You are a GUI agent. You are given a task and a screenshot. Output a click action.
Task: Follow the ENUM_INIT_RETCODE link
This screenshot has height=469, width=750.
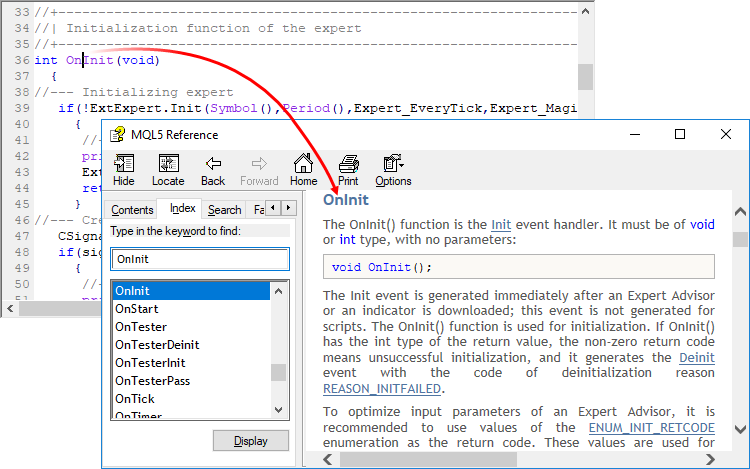tap(651, 427)
